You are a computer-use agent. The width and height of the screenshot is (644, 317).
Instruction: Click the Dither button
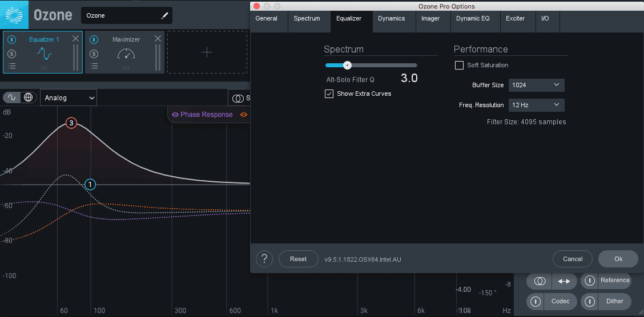[615, 302]
